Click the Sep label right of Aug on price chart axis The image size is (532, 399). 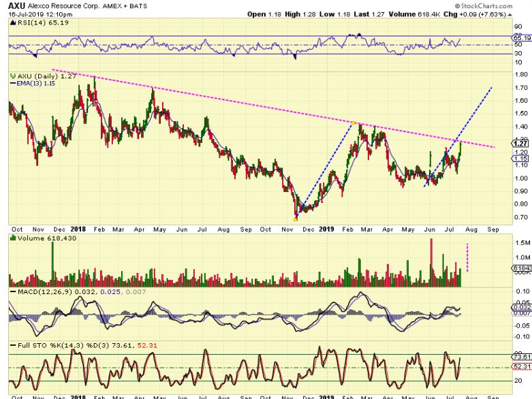(x=493, y=229)
